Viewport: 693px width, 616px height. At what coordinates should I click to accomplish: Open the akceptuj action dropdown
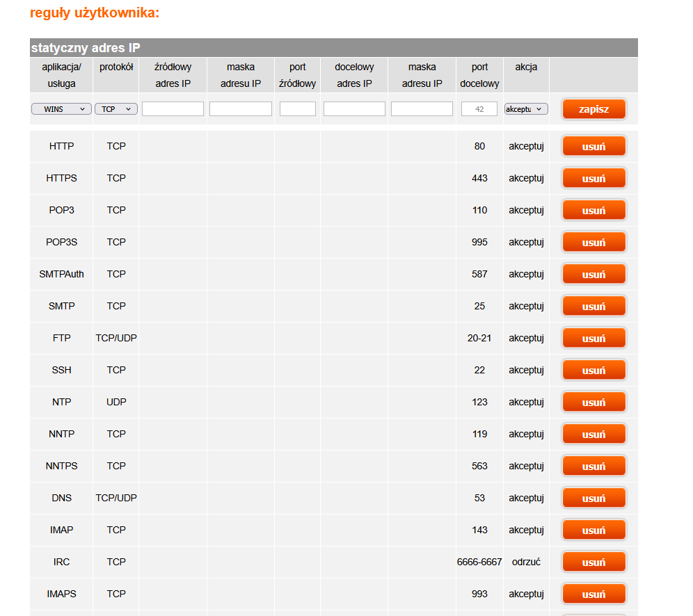point(526,109)
